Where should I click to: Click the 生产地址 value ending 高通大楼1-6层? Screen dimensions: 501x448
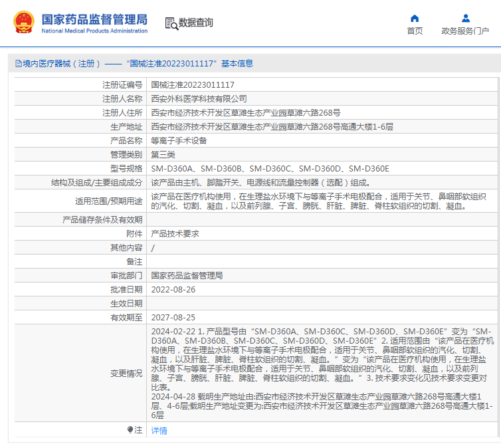pos(272,127)
